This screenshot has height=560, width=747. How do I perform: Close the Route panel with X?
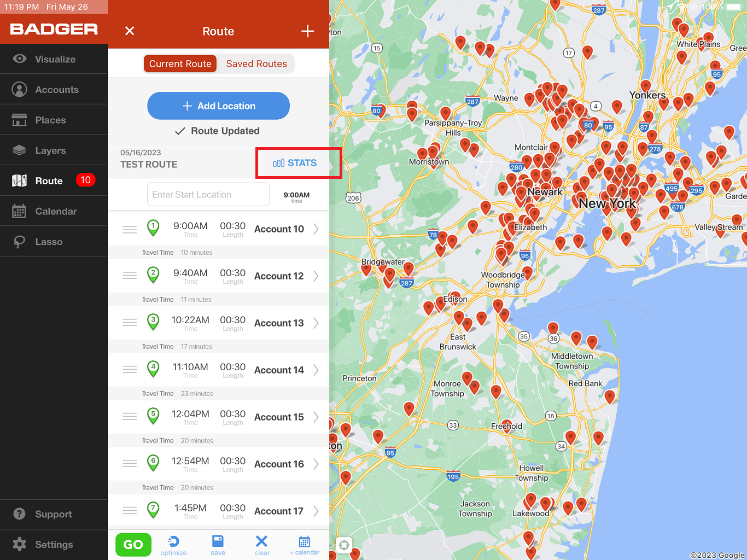tap(130, 31)
